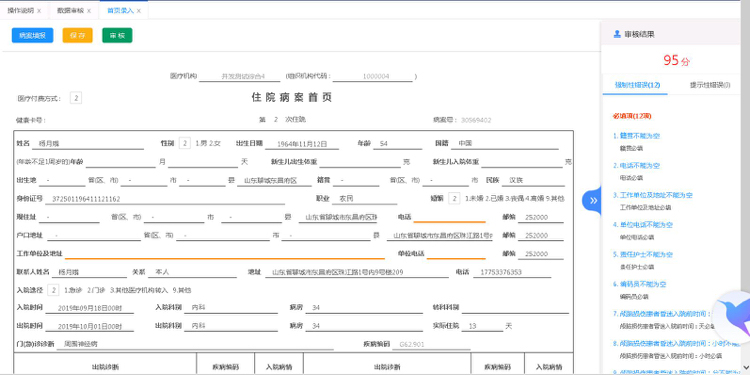
Task: Click the 出院科别 field
Action: (232, 326)
